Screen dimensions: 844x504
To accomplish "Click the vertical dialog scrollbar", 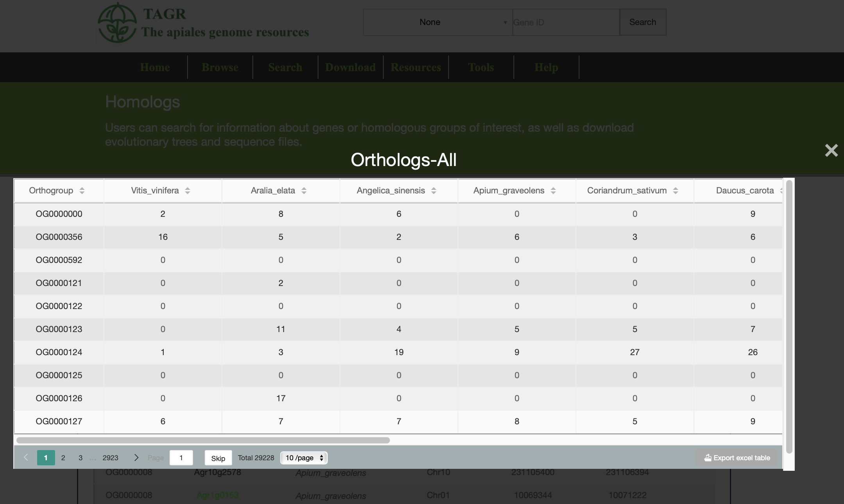I will click(x=789, y=316).
